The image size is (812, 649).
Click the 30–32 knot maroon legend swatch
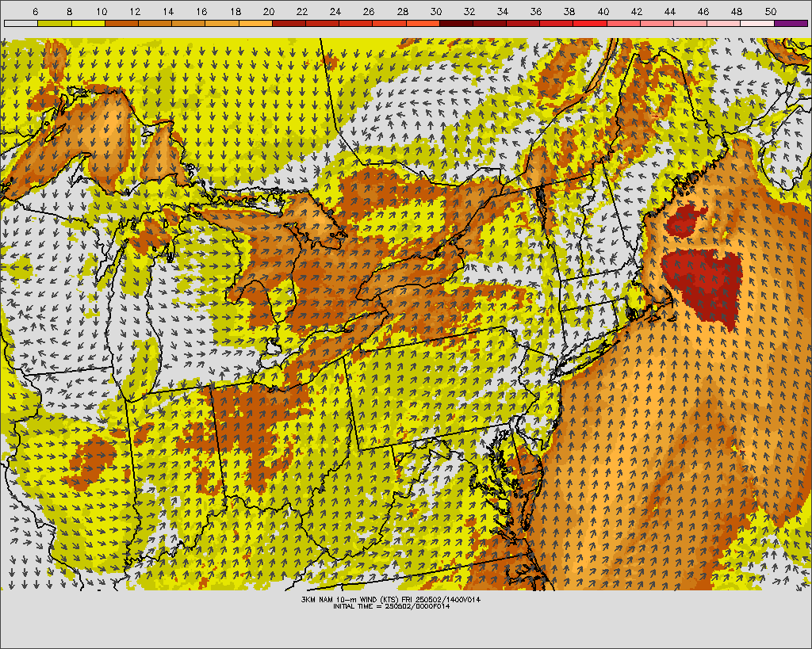(x=456, y=23)
